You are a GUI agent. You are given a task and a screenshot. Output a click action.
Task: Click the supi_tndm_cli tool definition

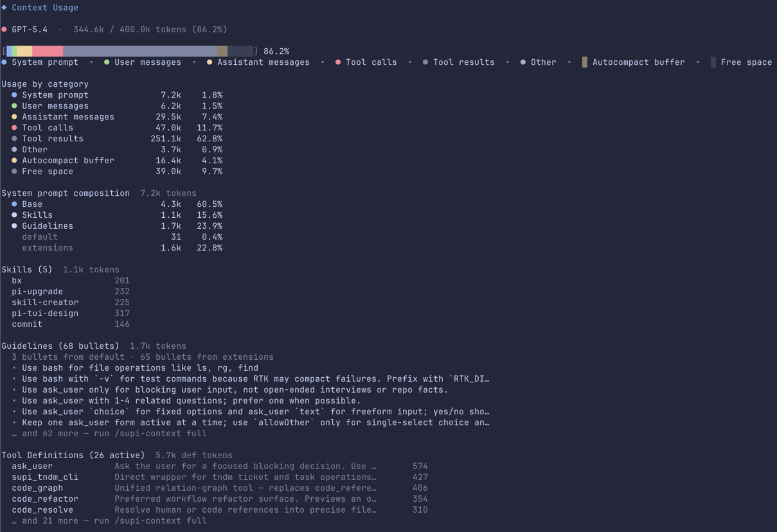(220, 477)
